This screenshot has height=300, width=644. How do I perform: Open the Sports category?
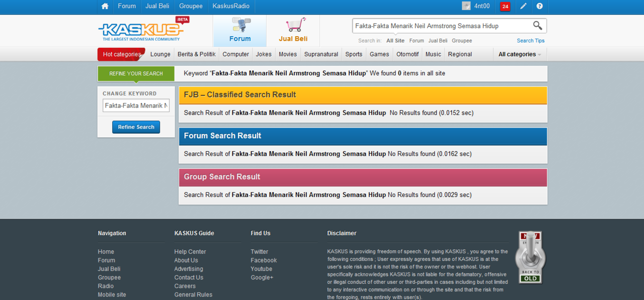point(354,54)
